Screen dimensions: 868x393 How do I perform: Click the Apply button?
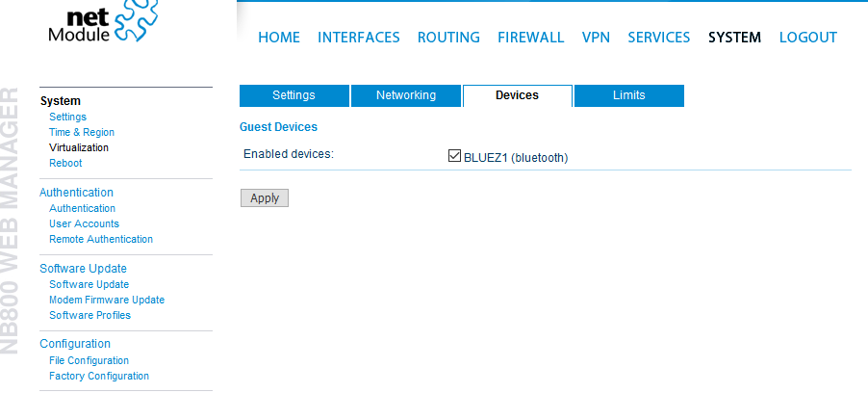click(x=265, y=197)
